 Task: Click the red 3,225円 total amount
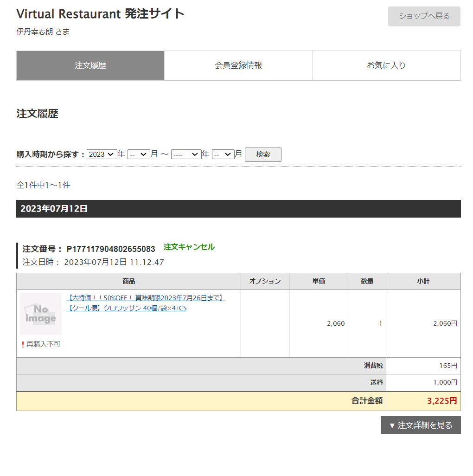tap(441, 401)
